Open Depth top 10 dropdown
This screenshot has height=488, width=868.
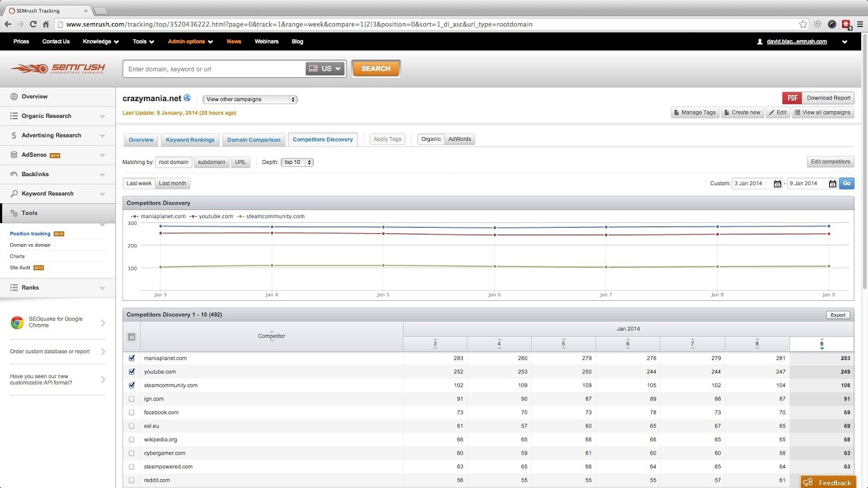[x=298, y=163]
